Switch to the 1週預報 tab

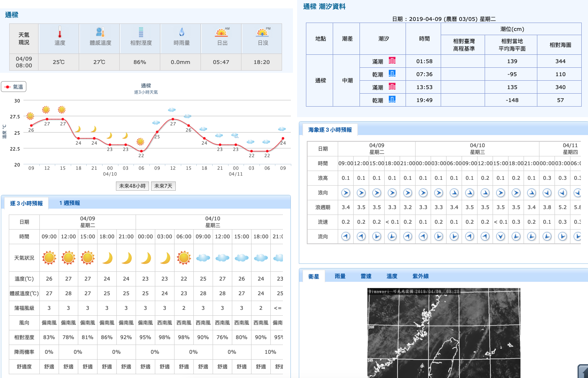[69, 203]
